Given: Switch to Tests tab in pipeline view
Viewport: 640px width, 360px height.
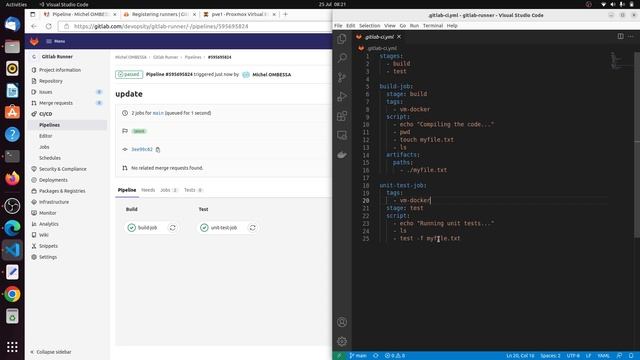Looking at the screenshot, I should [x=193, y=190].
